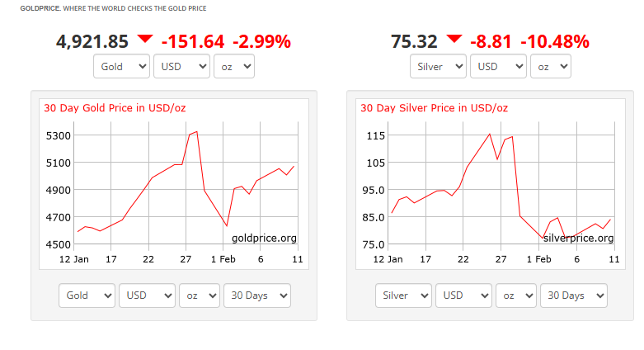This screenshot has height=350, width=644.
Task: Click the red down arrow beside silver price
Action: [x=454, y=39]
